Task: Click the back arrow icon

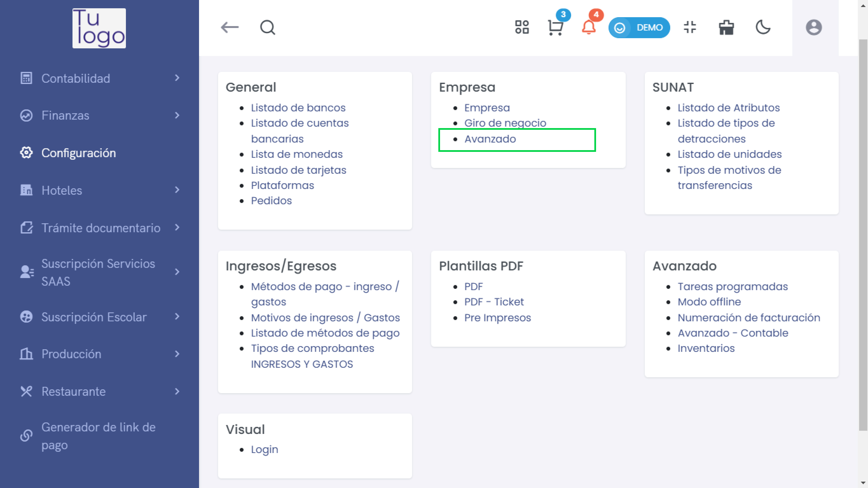Action: [230, 27]
